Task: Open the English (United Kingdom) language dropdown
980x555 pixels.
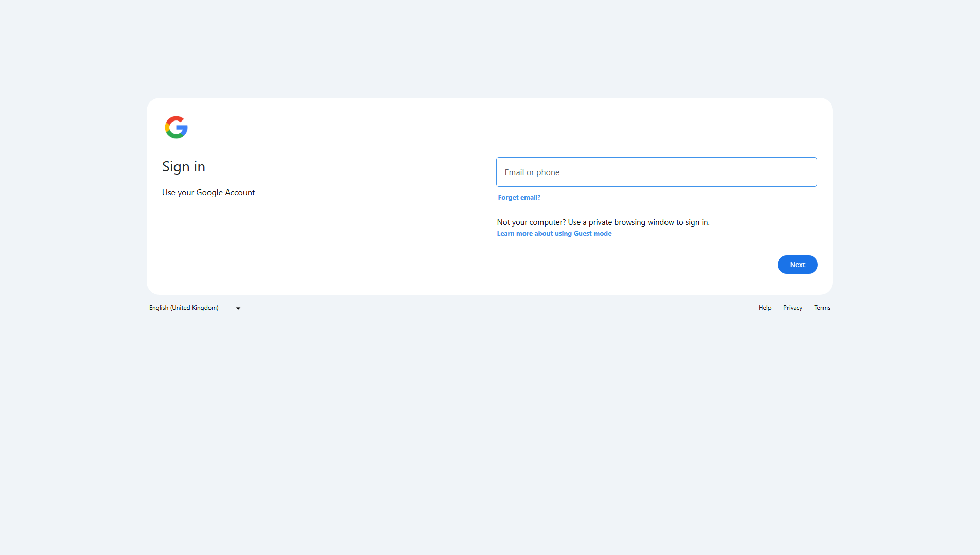Action: (195, 308)
